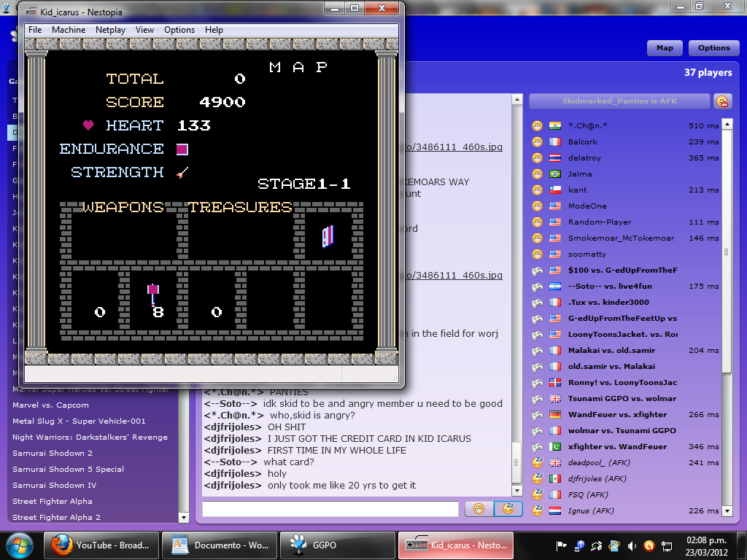Click the Kid_icarus Nestopia taskbar button

tap(455, 545)
